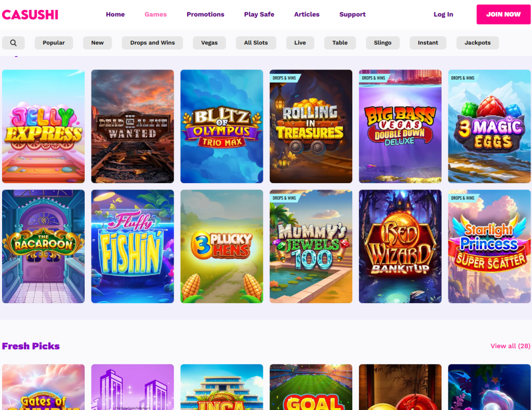The height and width of the screenshot is (410, 532).
Task: Enable the Jackpots filter chip
Action: click(x=477, y=43)
